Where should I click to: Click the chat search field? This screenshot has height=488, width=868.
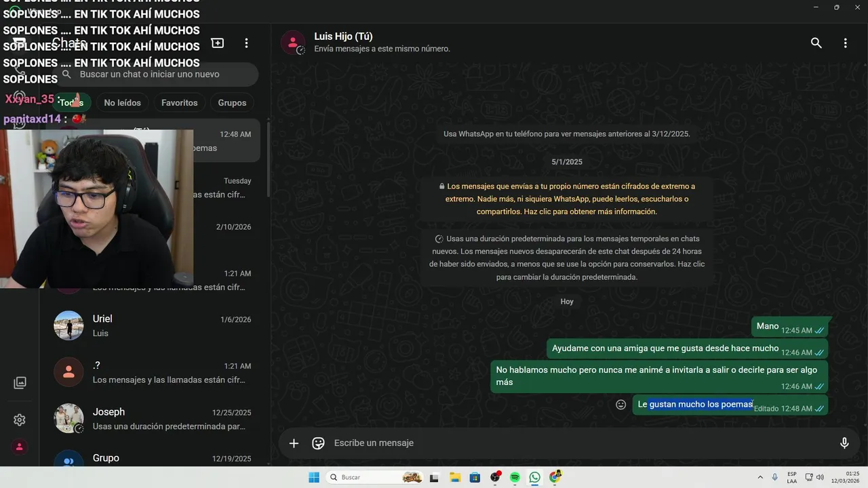[156, 74]
